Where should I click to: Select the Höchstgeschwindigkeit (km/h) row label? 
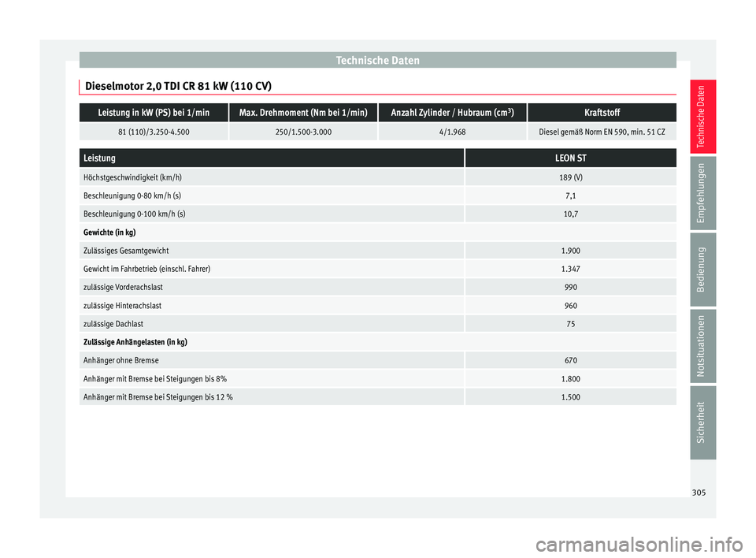132,177
